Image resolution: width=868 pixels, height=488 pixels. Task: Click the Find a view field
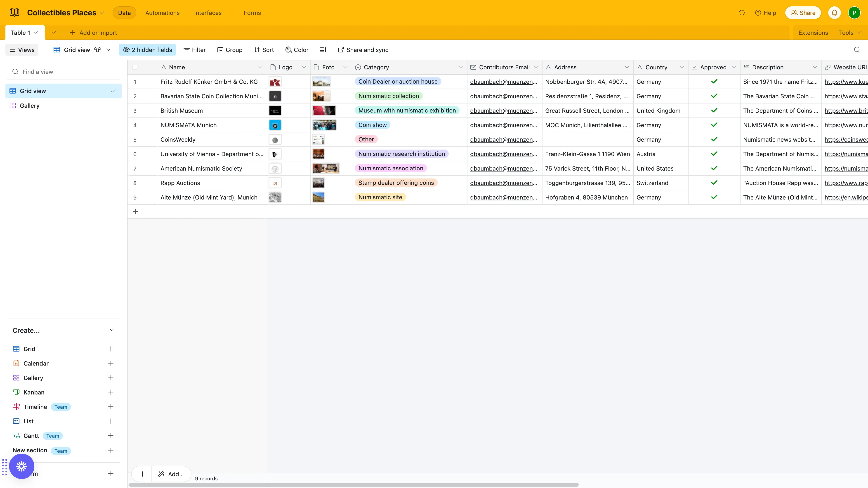pyautogui.click(x=63, y=72)
